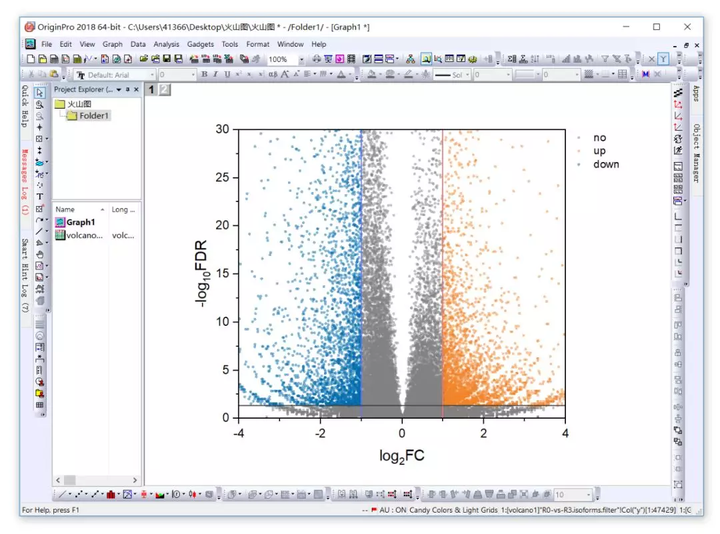Viewport: 720px width, 534px height.
Task: Select the 火山图 root folder
Action: click(73, 104)
